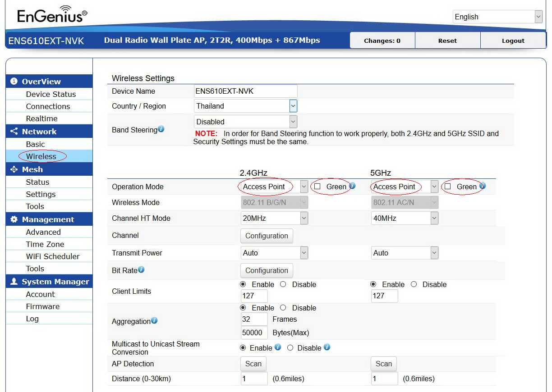The image size is (552, 392).
Task: Open the 5GHz Transmit Power dropdown
Action: [x=405, y=253]
